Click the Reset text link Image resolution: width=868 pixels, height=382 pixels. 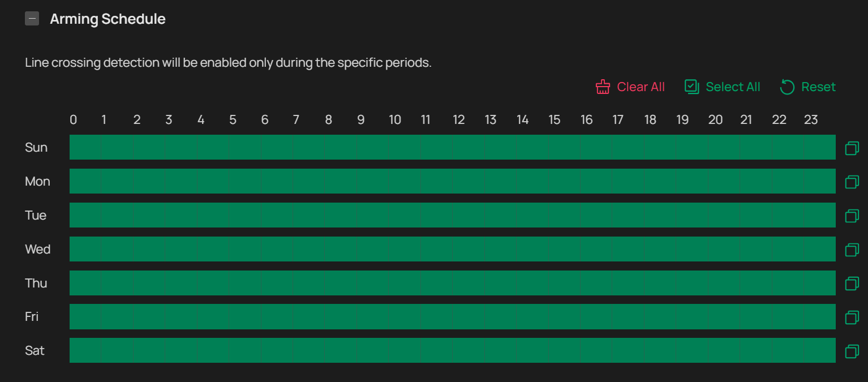pos(818,87)
